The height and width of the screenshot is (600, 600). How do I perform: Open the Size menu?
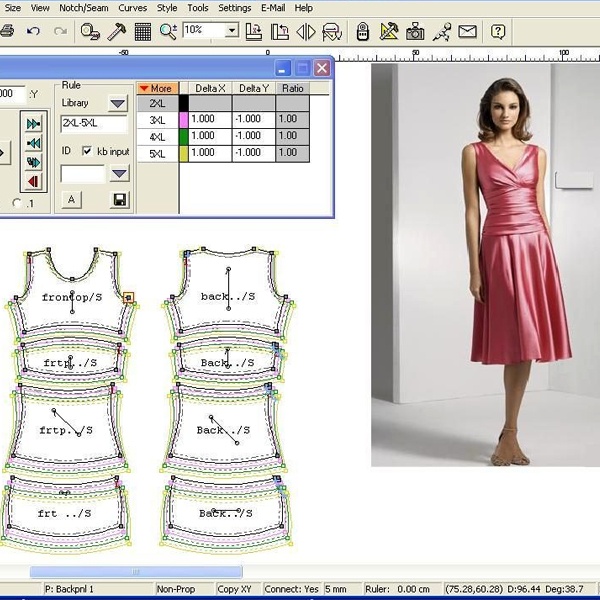click(x=12, y=8)
